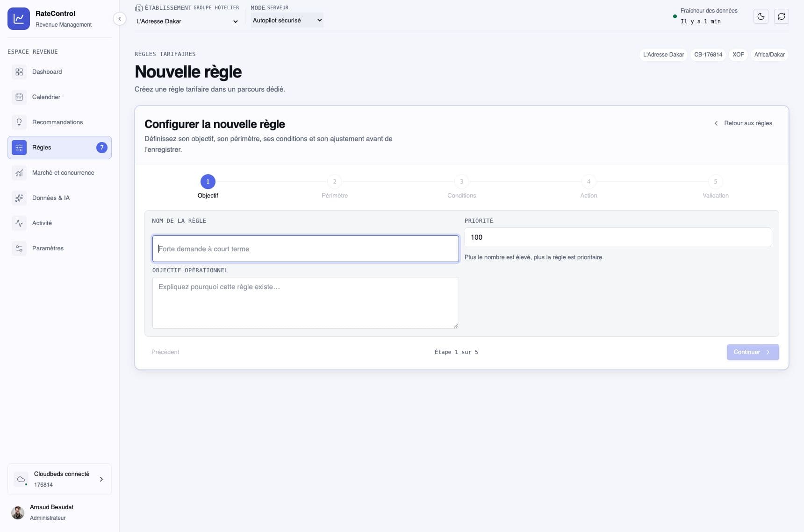The image size is (804, 532).
Task: Click the Activité pulse icon
Action: pyautogui.click(x=19, y=223)
